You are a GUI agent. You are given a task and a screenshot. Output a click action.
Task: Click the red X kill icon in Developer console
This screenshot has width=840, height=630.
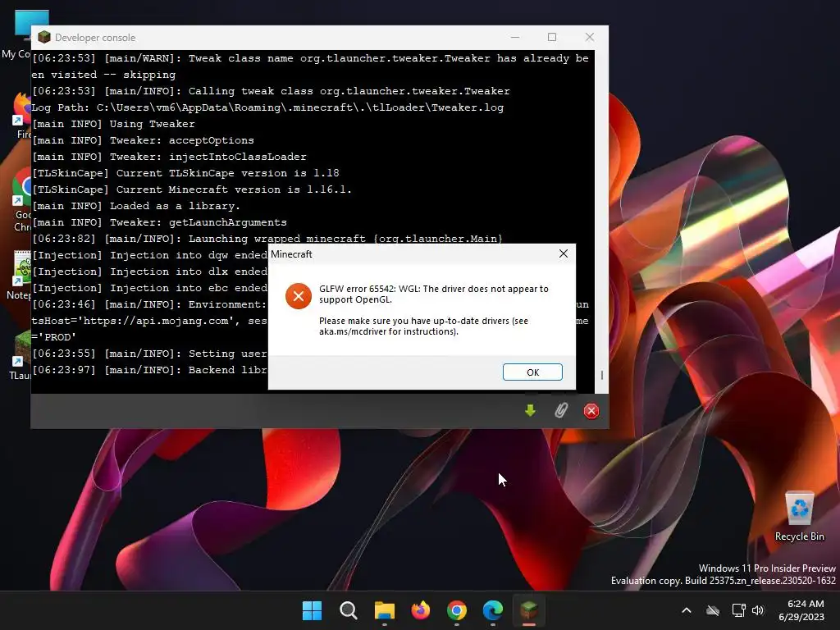pos(591,411)
